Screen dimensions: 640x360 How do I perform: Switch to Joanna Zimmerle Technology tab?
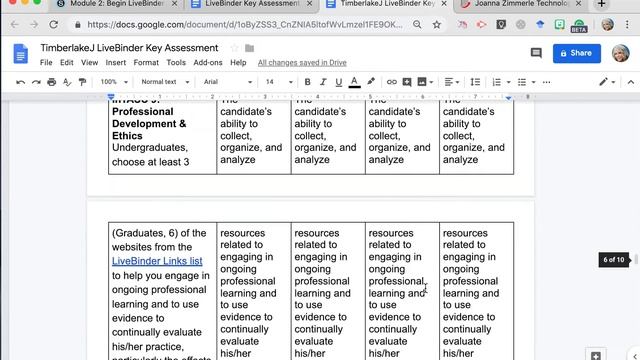(522, 4)
